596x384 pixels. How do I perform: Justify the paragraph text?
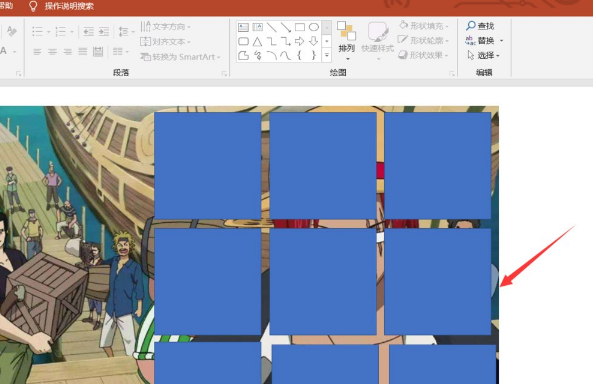point(83,52)
